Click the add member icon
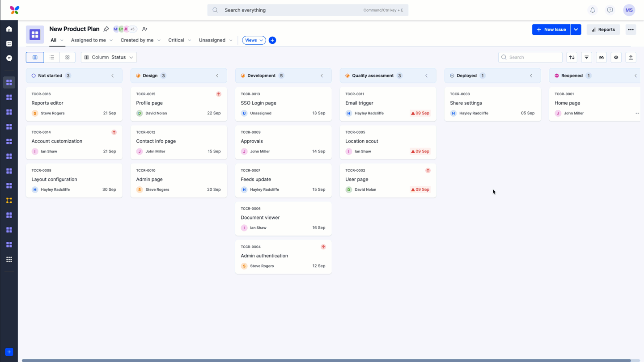 pyautogui.click(x=144, y=29)
